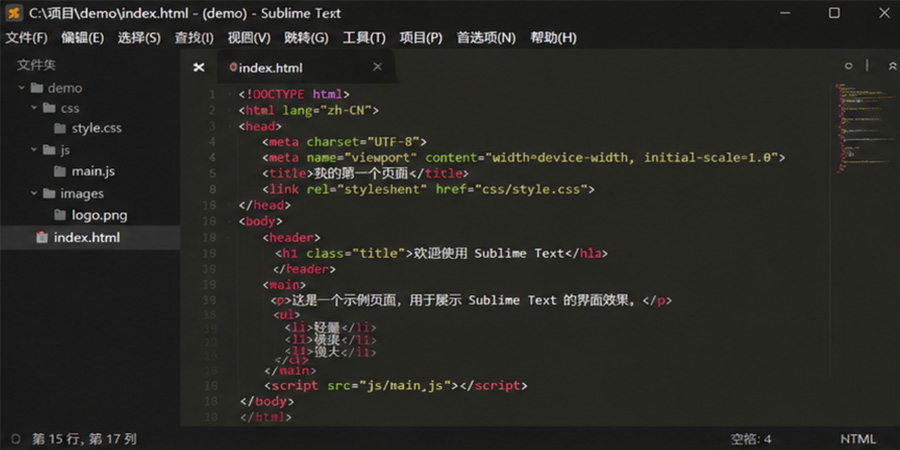Maximize the Sublime Text window

(x=834, y=13)
